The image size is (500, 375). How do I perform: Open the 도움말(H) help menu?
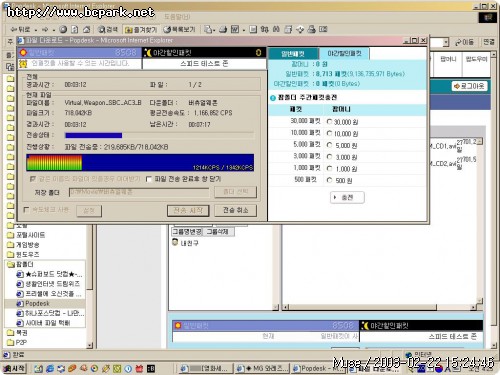coord(177,17)
